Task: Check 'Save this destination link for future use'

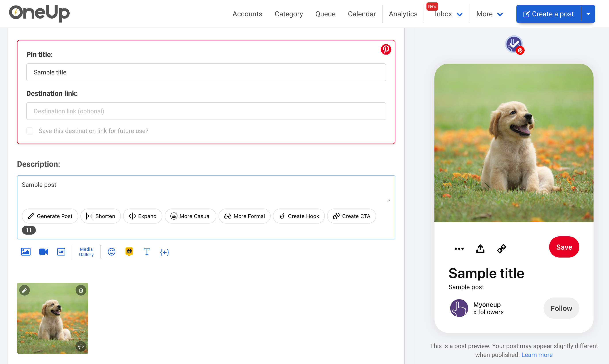Action: [x=30, y=131]
